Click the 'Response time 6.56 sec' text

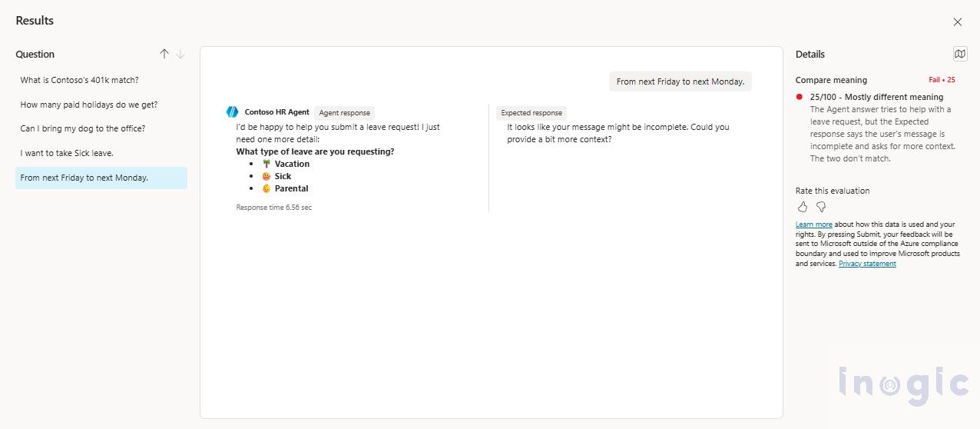tap(274, 208)
